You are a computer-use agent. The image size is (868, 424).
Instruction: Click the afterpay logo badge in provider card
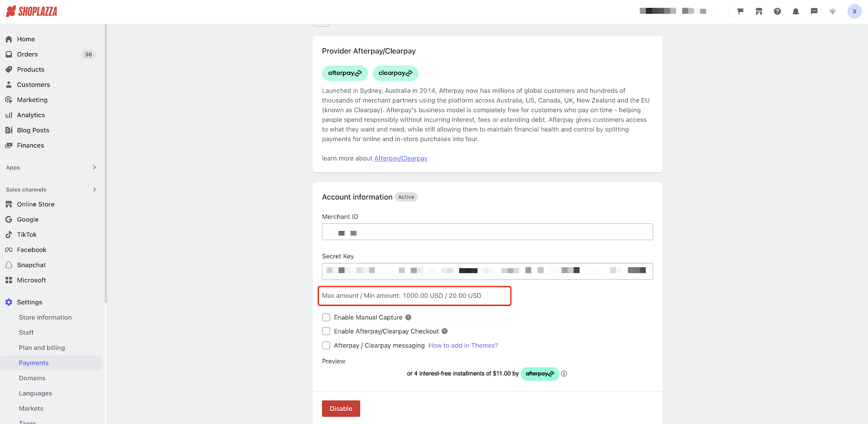345,73
